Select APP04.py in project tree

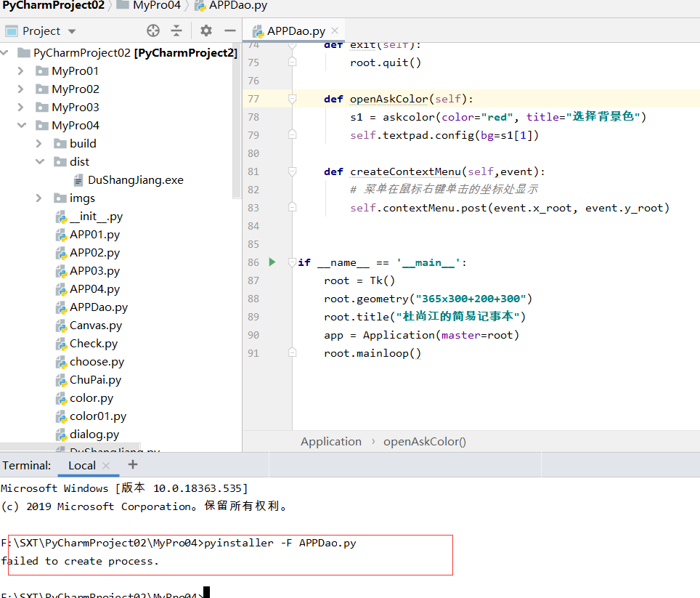tap(94, 289)
